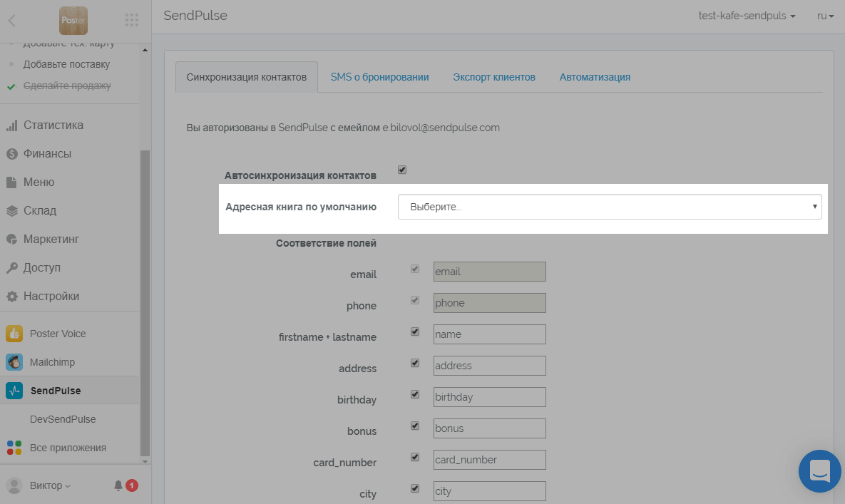Open the test-kafe-sendpuls account dropdown
This screenshot has width=845, height=504.
747,16
